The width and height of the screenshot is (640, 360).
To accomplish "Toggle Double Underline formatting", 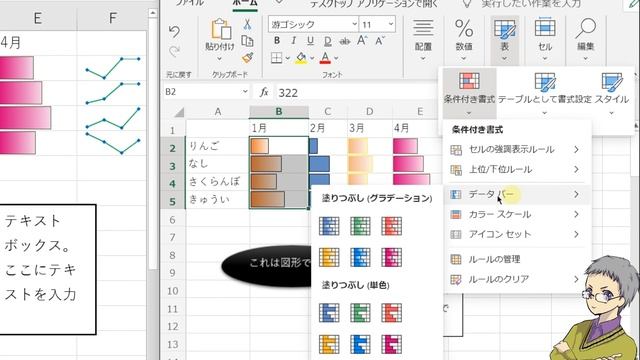I will click(327, 41).
